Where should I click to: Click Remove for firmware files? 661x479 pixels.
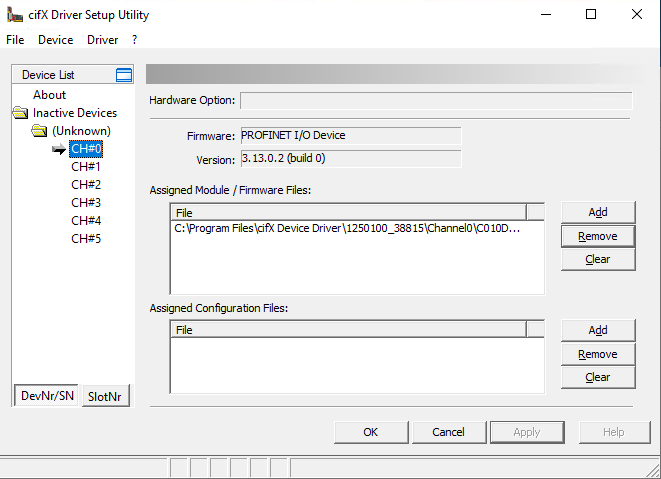tap(598, 236)
